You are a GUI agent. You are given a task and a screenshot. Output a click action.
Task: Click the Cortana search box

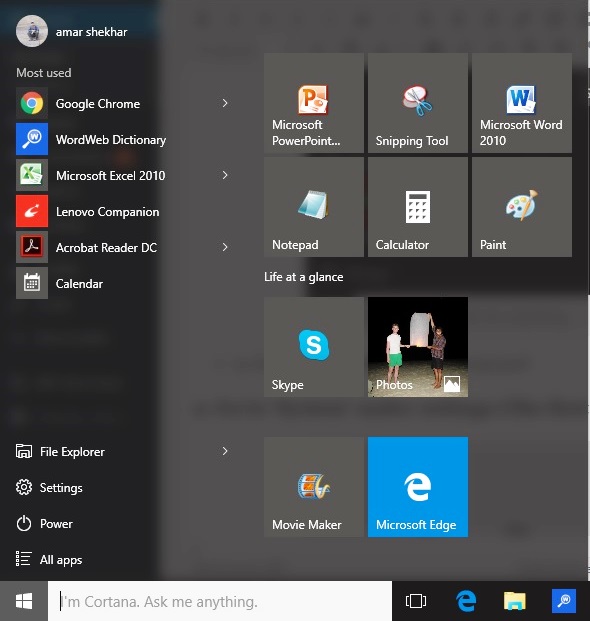click(x=220, y=601)
